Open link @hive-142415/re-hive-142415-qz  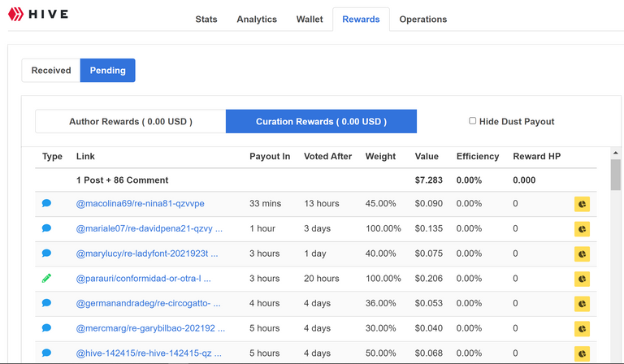click(x=149, y=353)
